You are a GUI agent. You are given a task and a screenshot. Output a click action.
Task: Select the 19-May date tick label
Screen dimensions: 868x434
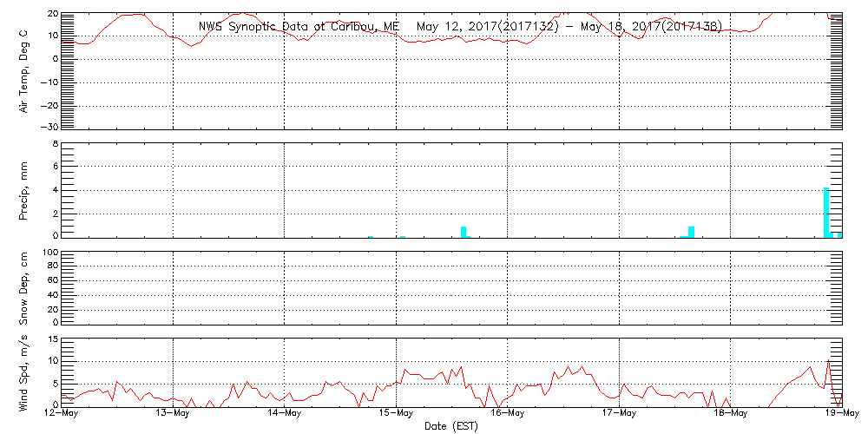point(841,414)
